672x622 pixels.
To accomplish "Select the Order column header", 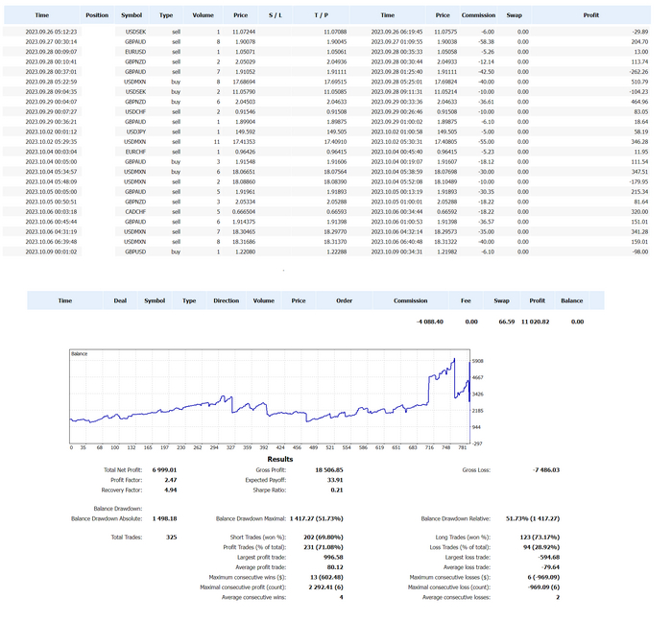I will (344, 300).
